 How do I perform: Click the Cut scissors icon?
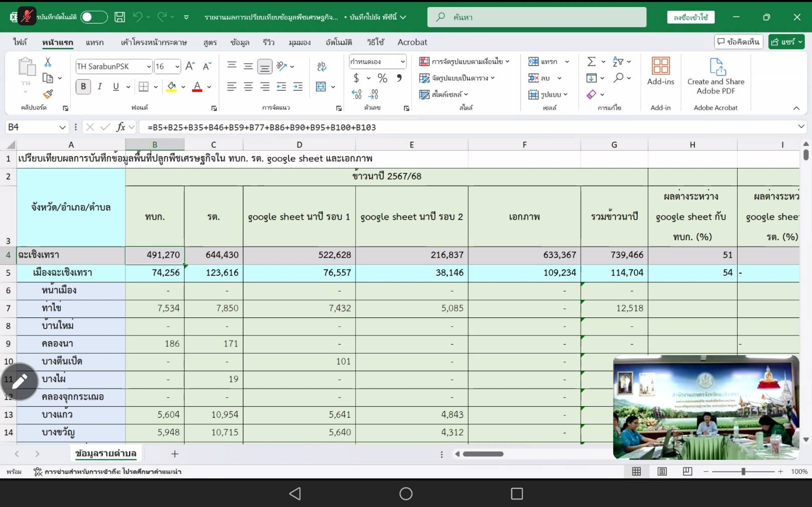coord(48,62)
